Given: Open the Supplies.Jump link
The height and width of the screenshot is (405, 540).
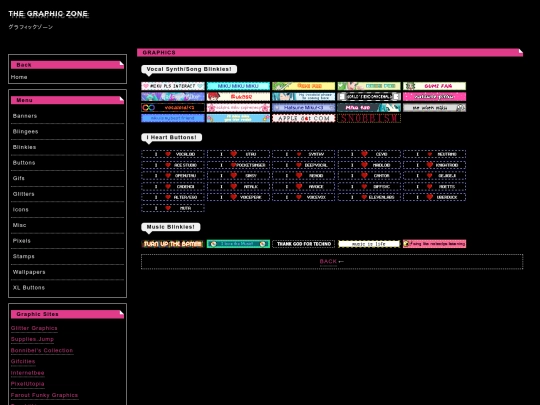Looking at the screenshot, I should click(32, 339).
